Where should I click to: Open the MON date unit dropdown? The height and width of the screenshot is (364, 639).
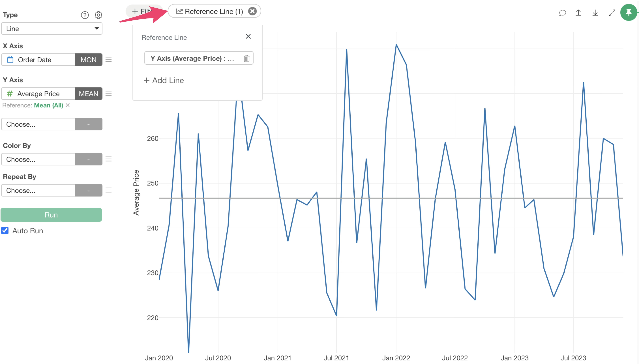pos(88,59)
